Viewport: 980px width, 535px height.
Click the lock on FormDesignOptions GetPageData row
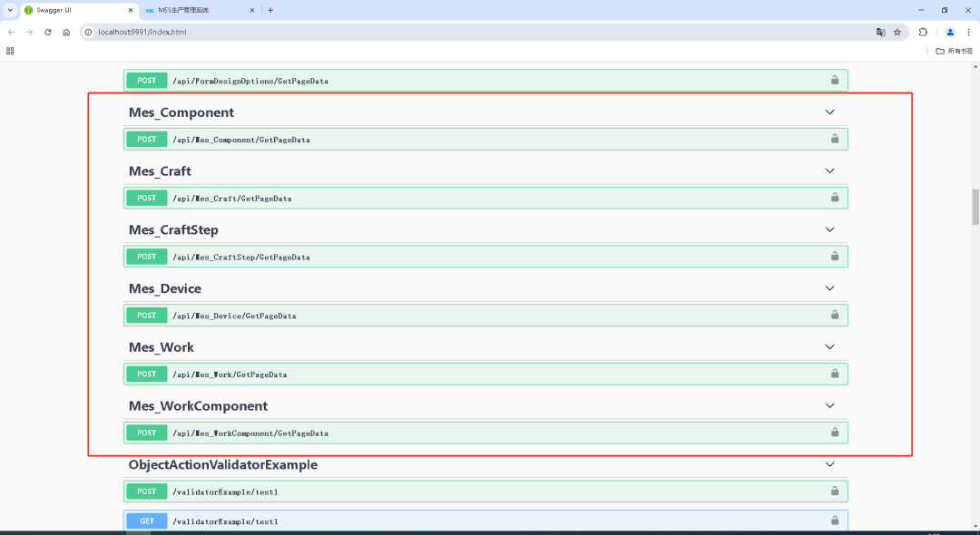pos(834,80)
